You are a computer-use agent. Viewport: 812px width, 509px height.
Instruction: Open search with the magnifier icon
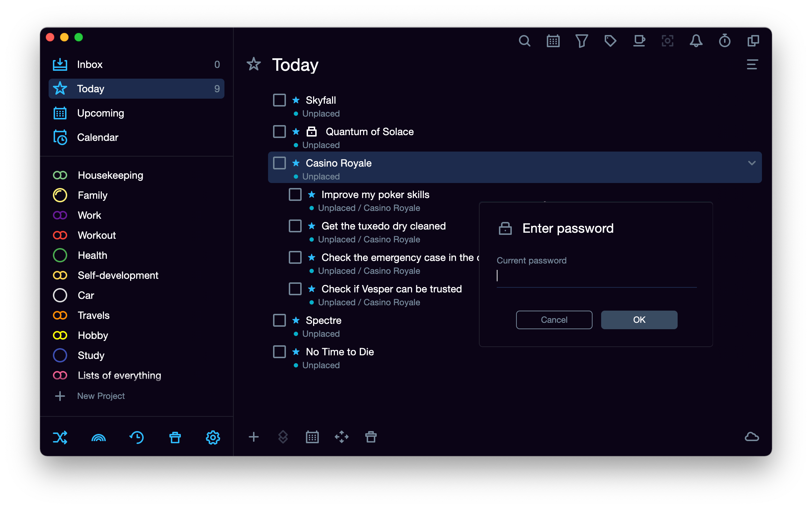524,41
